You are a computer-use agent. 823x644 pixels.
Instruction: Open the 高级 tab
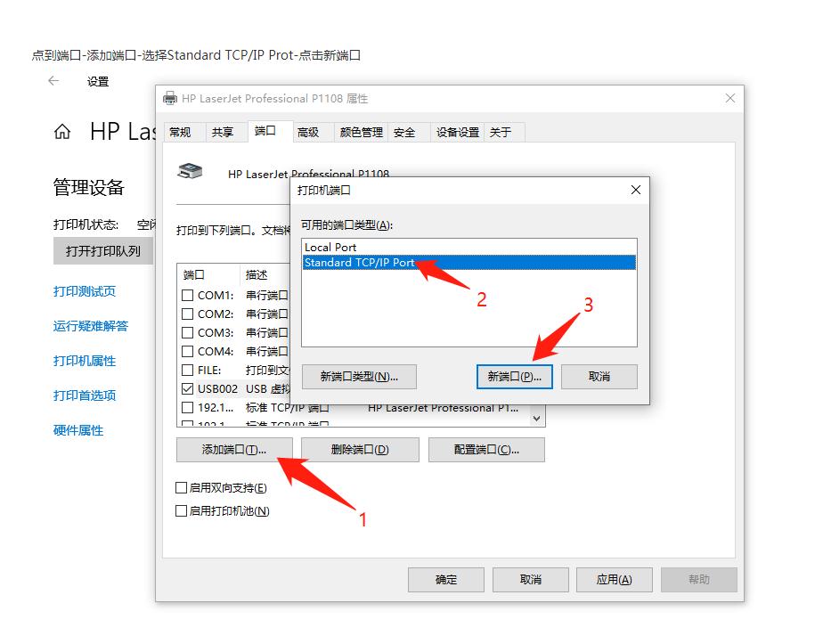click(x=313, y=132)
